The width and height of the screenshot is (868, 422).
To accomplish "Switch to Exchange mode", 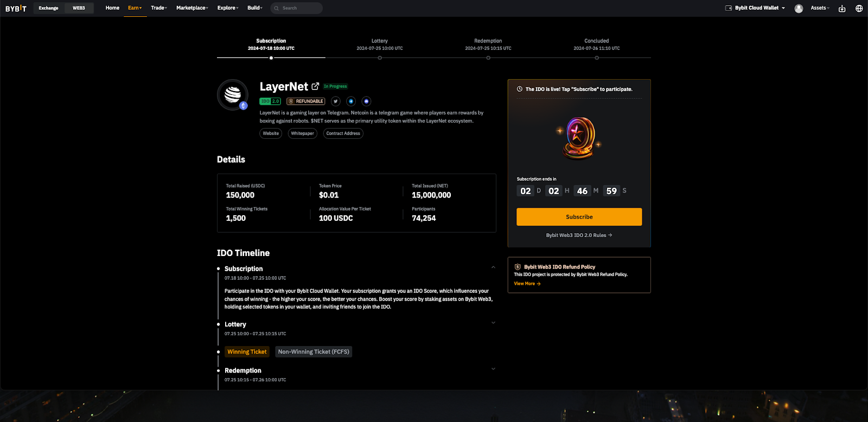I will pos(49,8).
